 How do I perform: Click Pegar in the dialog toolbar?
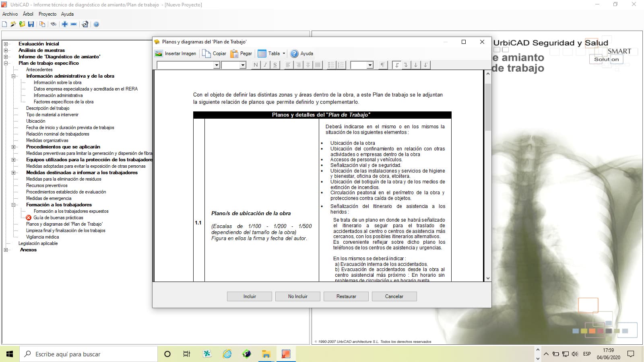tap(241, 53)
